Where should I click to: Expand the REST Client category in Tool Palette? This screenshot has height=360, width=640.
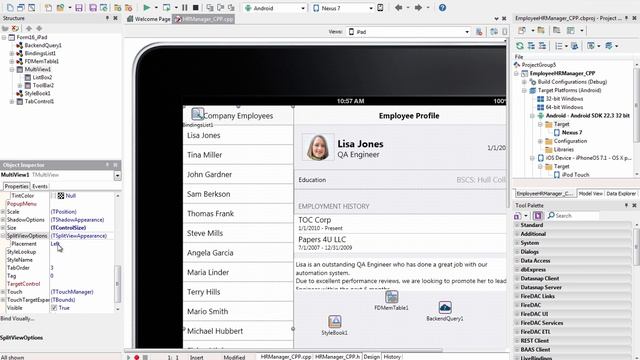click(x=517, y=340)
